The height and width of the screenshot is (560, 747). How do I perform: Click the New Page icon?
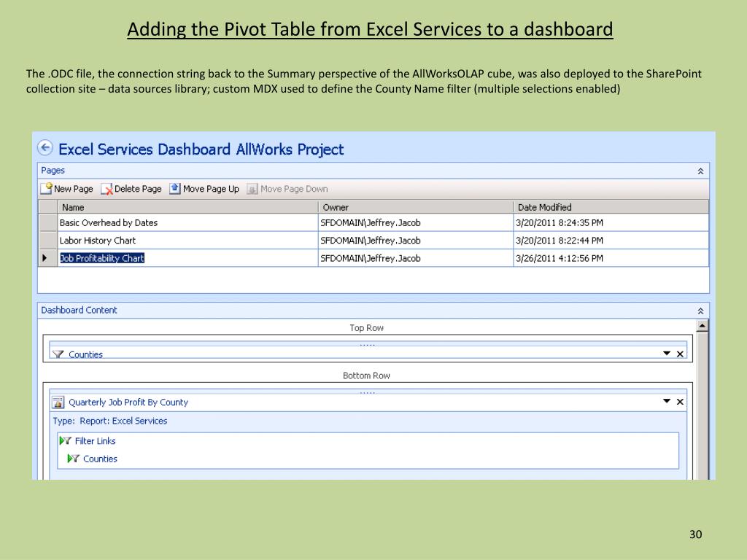[46, 189]
